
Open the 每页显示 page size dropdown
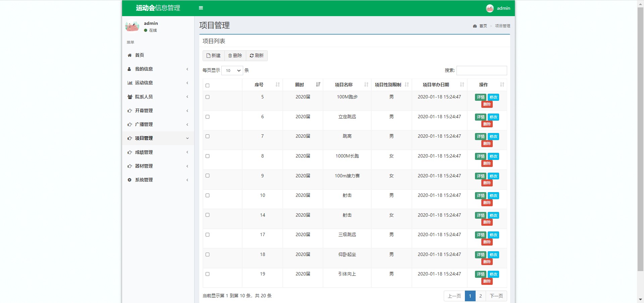tap(232, 71)
